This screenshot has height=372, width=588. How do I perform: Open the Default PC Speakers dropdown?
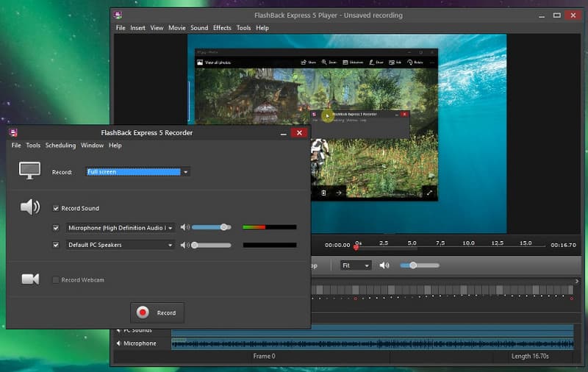click(121, 245)
